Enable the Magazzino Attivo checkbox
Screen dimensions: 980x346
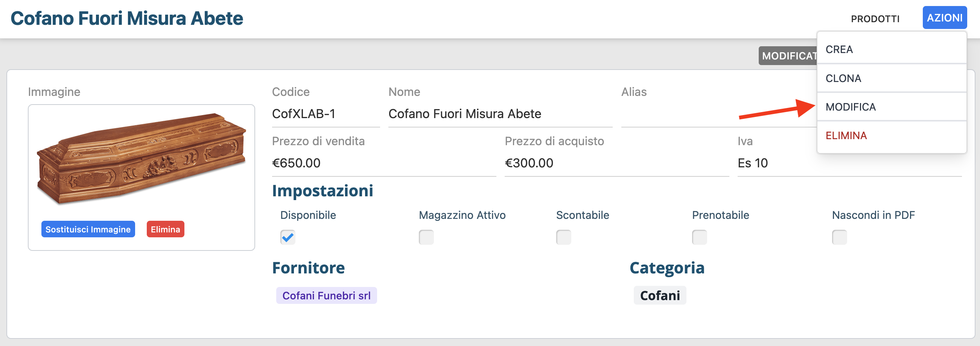coord(426,237)
